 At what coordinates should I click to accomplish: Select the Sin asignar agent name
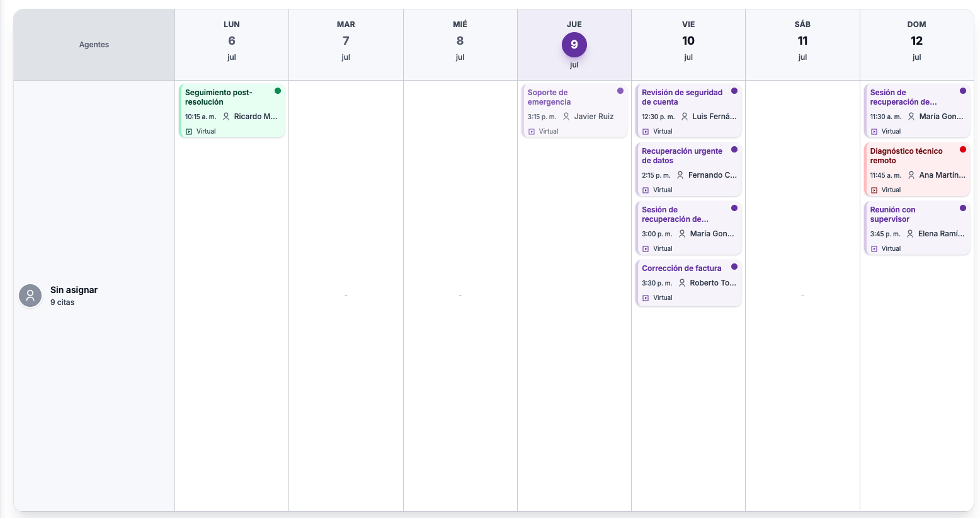(x=74, y=290)
